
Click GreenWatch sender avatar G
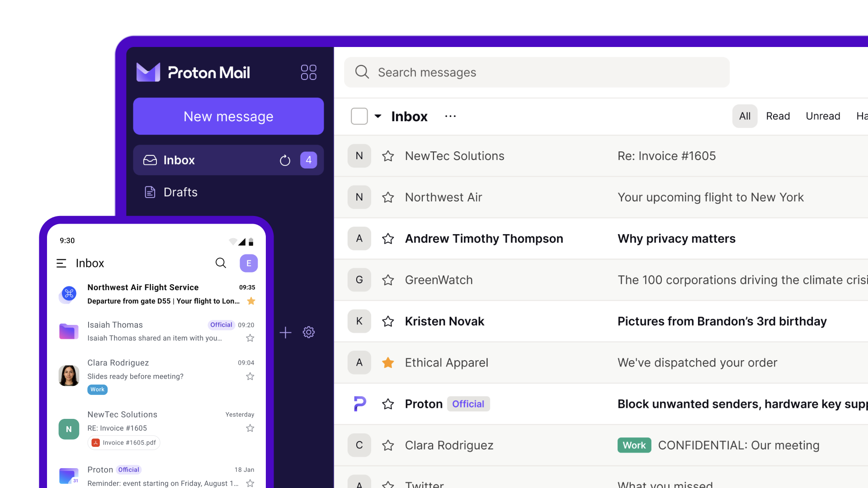pyautogui.click(x=359, y=280)
